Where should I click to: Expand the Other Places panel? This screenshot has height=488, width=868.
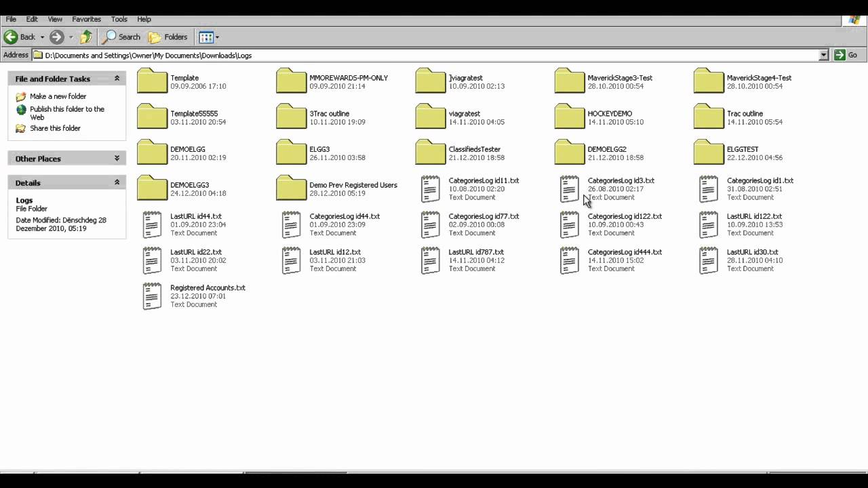pos(117,159)
